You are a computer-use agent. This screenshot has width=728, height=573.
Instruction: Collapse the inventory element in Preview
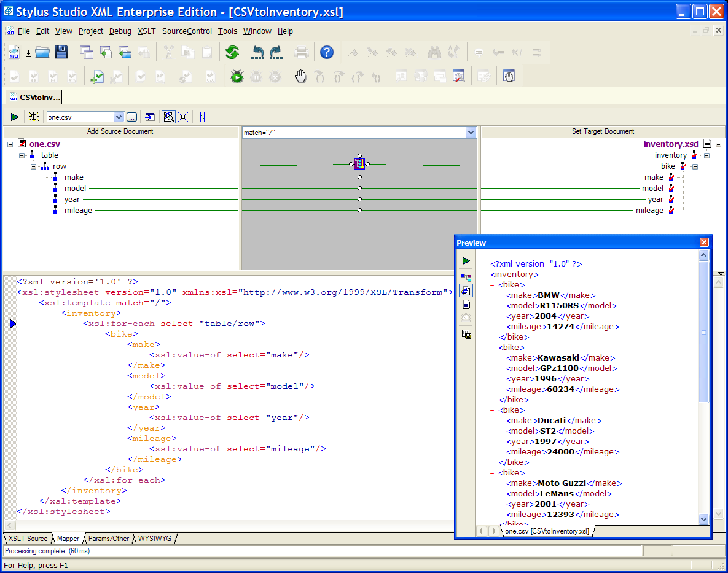pyautogui.click(x=484, y=275)
